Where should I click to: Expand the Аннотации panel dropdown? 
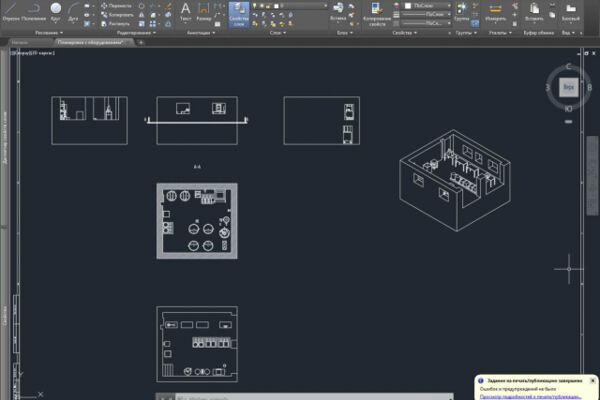coord(201,33)
